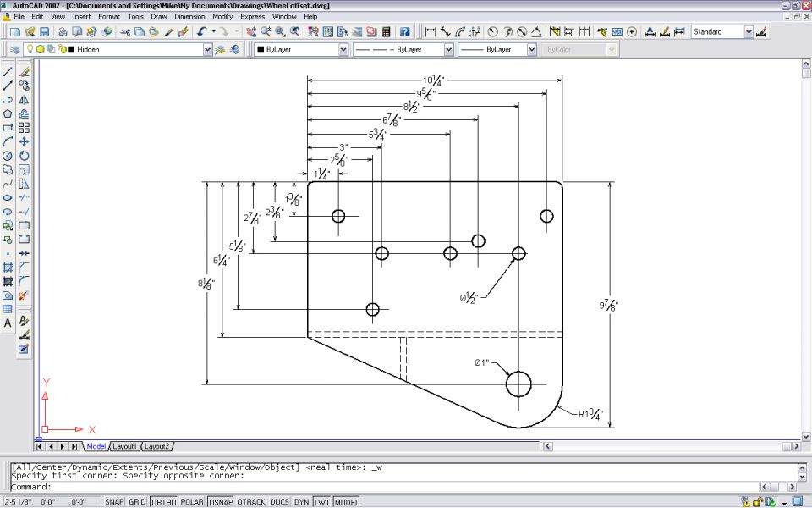
Task: Expand the ByLayer lineweight dropdown
Action: (x=532, y=50)
